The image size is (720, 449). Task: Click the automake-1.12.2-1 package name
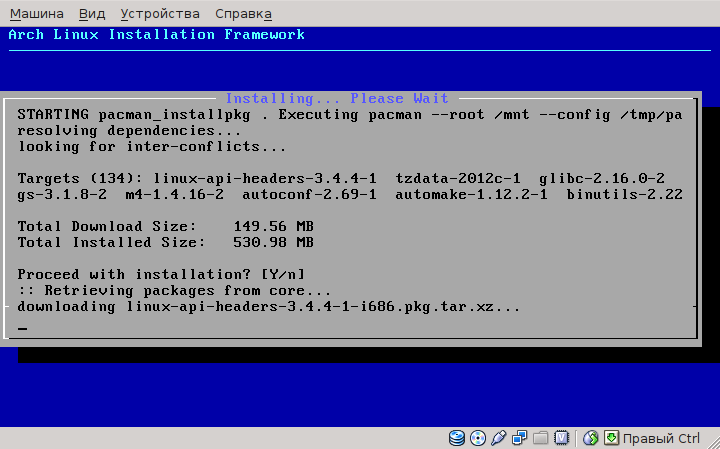pos(472,194)
